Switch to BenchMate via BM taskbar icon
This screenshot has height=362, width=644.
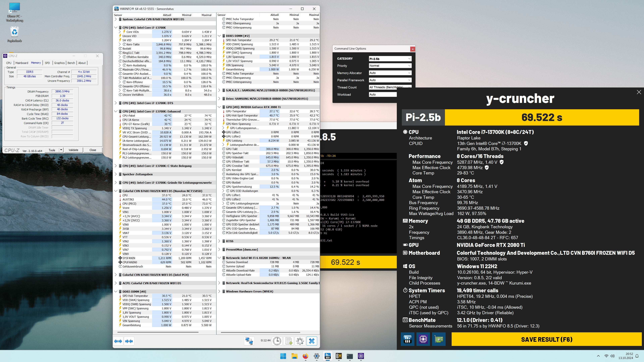click(x=339, y=356)
